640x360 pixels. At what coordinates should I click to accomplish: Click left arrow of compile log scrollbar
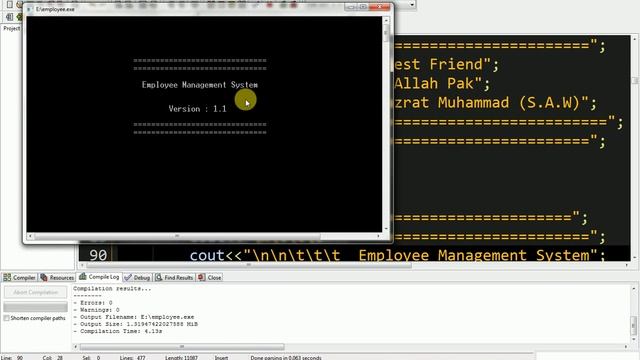(x=76, y=347)
